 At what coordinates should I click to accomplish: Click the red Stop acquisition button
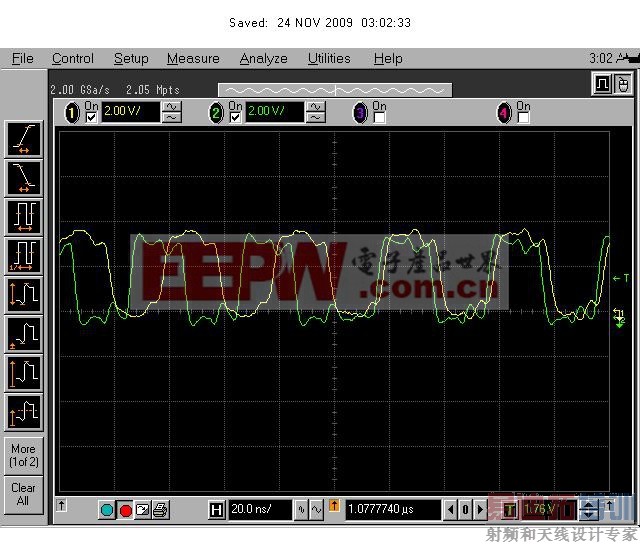[126, 510]
